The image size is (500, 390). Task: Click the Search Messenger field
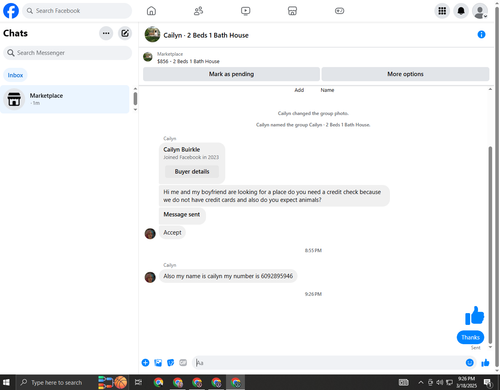point(68,53)
